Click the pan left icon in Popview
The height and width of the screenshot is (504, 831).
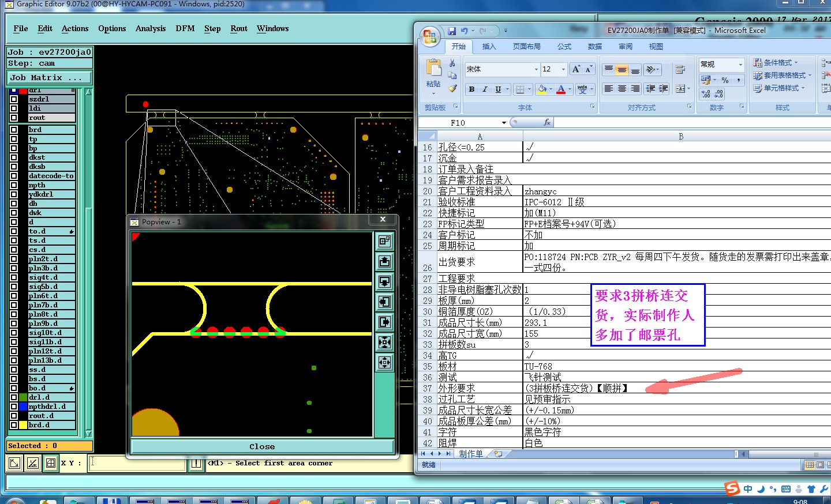[384, 302]
